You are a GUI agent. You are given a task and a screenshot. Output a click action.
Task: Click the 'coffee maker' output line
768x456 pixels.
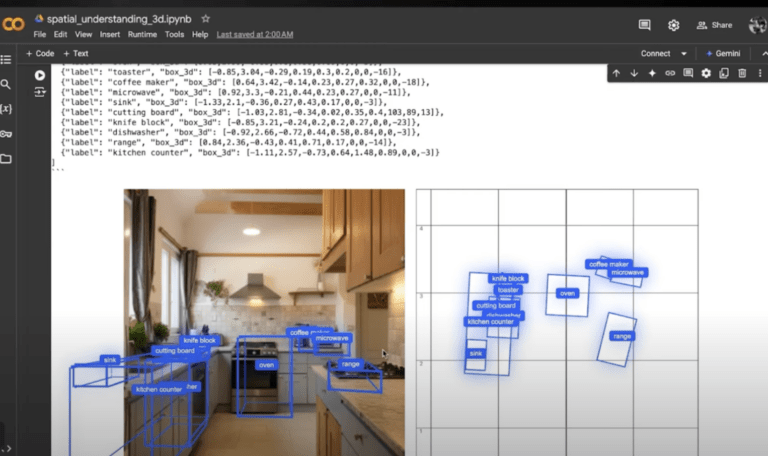pyautogui.click(x=245, y=82)
